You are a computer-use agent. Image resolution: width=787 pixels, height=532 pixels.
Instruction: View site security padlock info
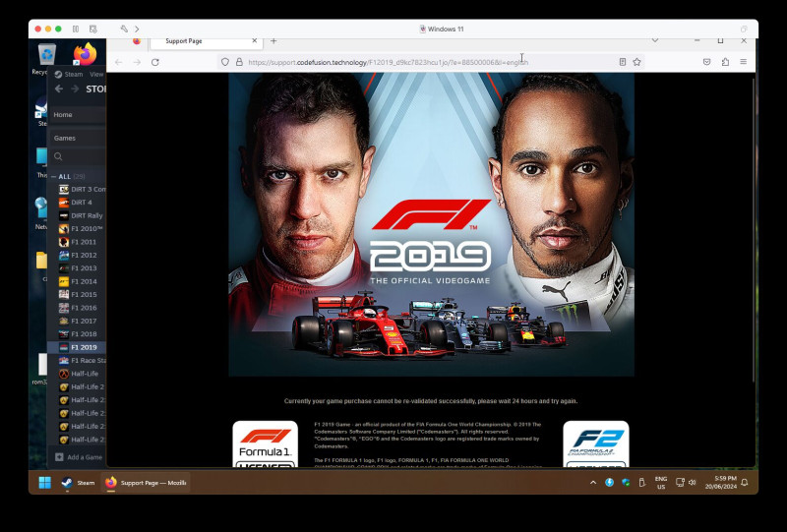tap(239, 62)
